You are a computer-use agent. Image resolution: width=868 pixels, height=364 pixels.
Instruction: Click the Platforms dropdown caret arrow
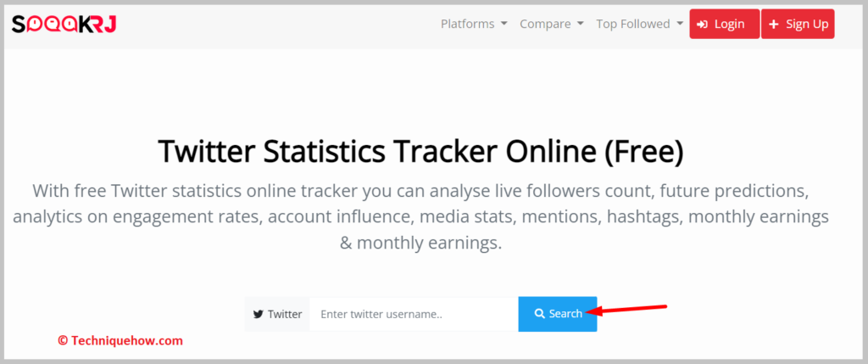(x=504, y=24)
